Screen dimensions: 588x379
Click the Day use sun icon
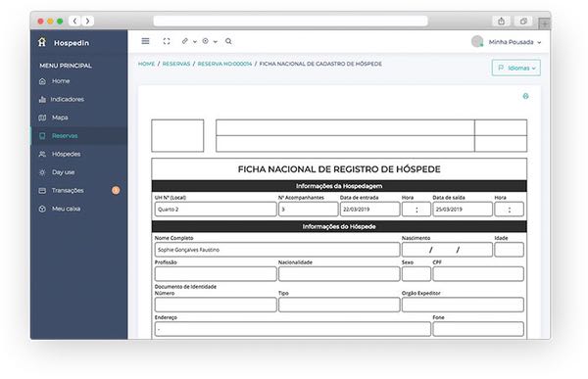click(42, 172)
